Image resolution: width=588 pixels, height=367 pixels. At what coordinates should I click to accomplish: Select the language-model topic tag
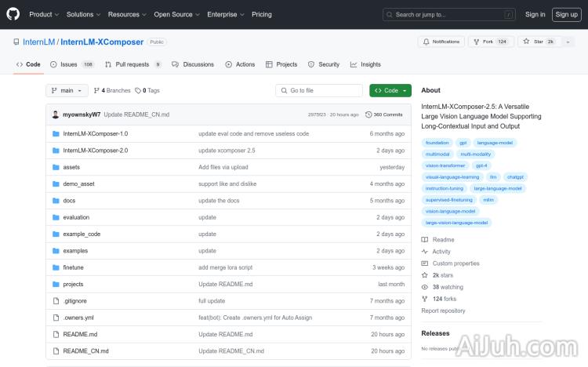coord(495,143)
